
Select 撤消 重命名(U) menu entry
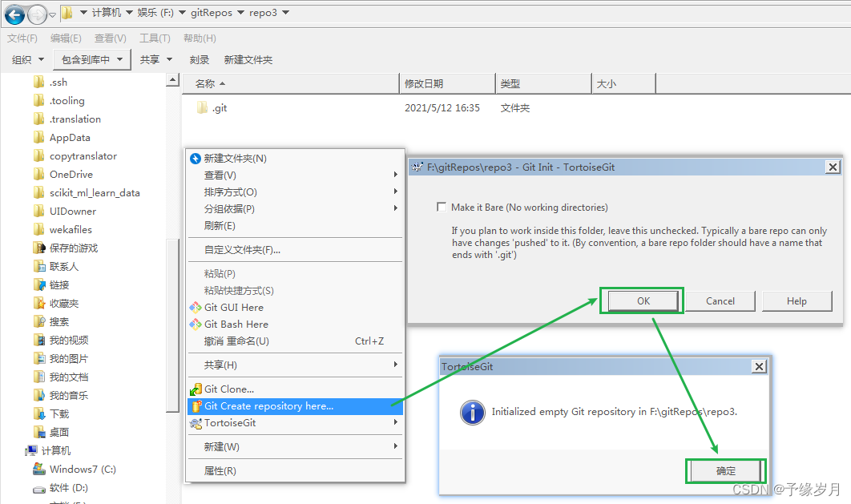295,341
